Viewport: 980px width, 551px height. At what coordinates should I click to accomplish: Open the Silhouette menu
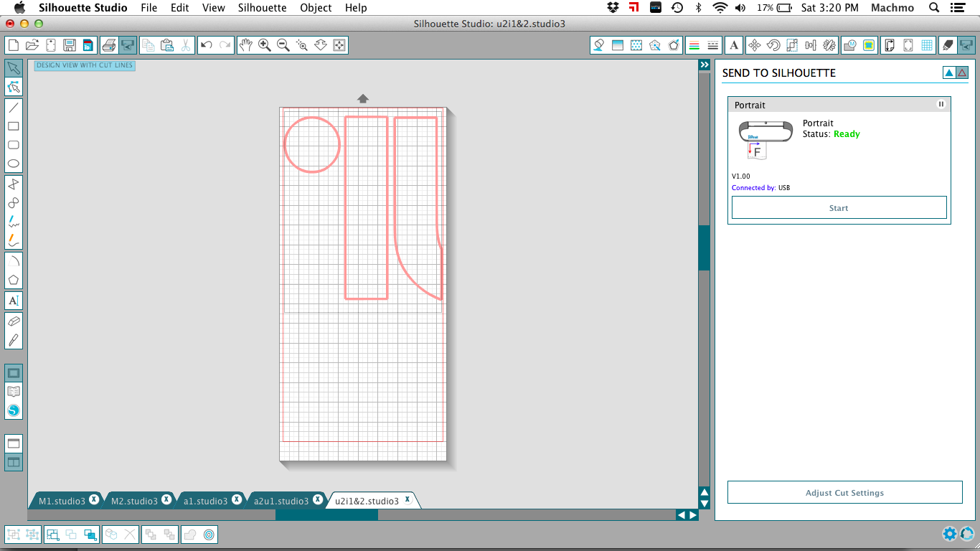pos(263,8)
